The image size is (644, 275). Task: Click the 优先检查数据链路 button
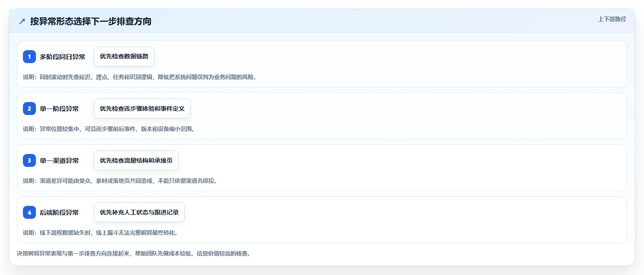(124, 57)
